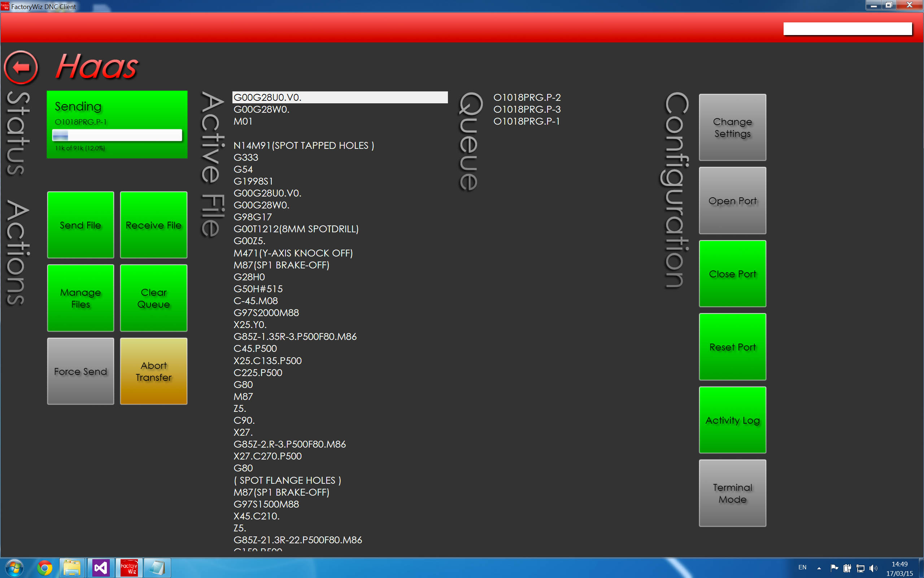Open Change Settings
924x578 pixels.
tap(732, 127)
